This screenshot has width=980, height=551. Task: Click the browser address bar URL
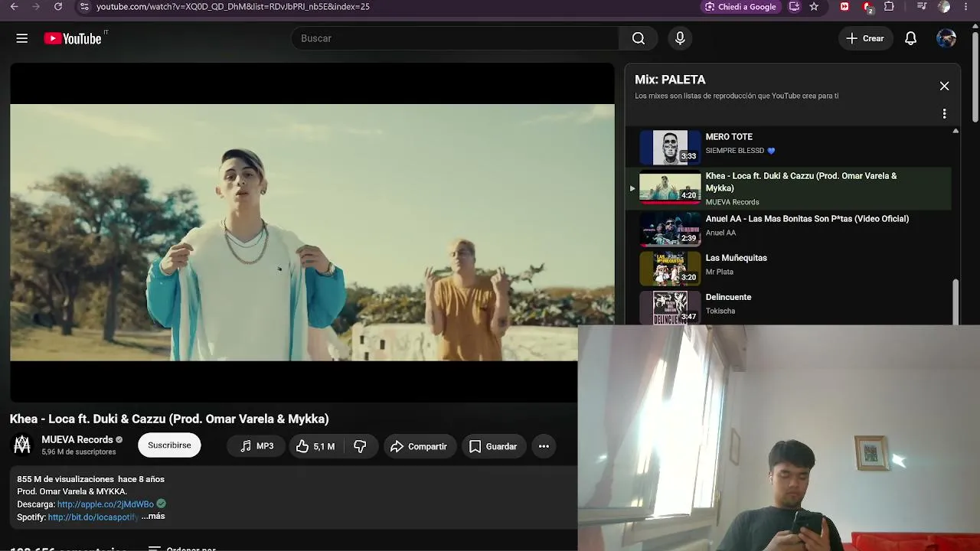click(x=233, y=7)
